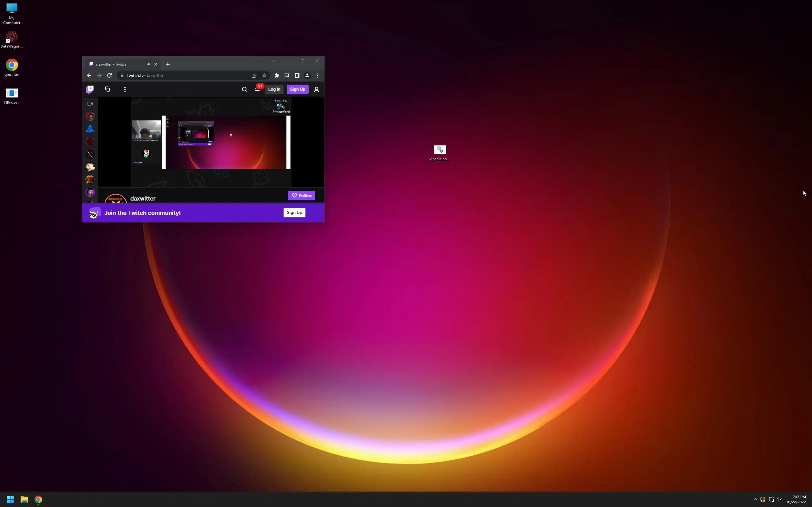Click the Log In button

point(274,89)
